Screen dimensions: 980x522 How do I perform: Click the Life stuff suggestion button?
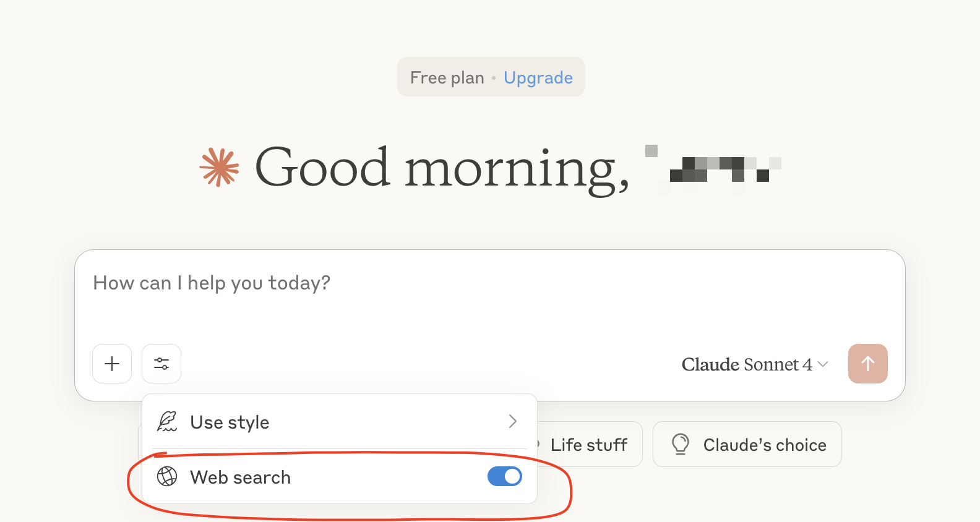click(589, 445)
